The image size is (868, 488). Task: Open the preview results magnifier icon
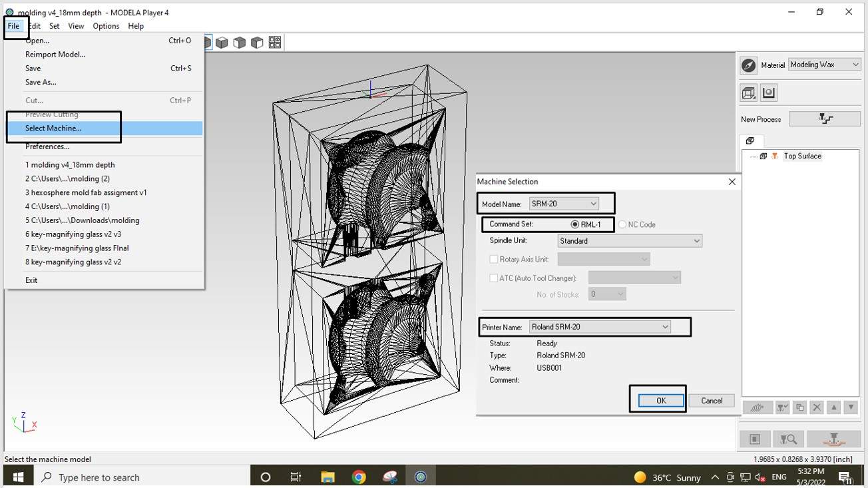(x=789, y=439)
